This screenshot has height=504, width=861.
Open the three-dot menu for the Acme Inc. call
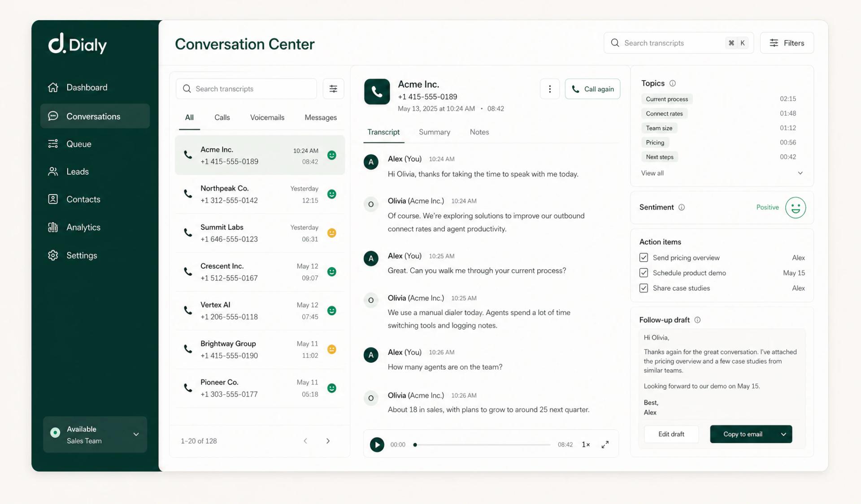coord(550,89)
